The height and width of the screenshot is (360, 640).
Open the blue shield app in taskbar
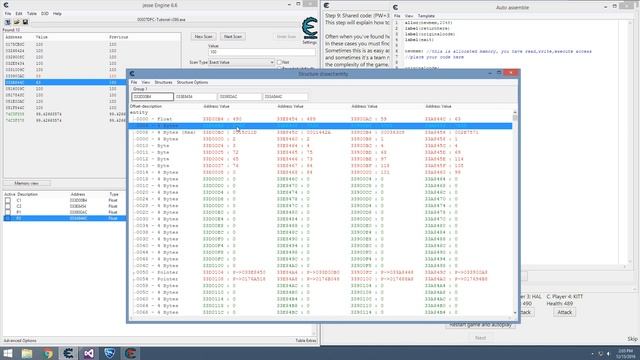tap(109, 353)
